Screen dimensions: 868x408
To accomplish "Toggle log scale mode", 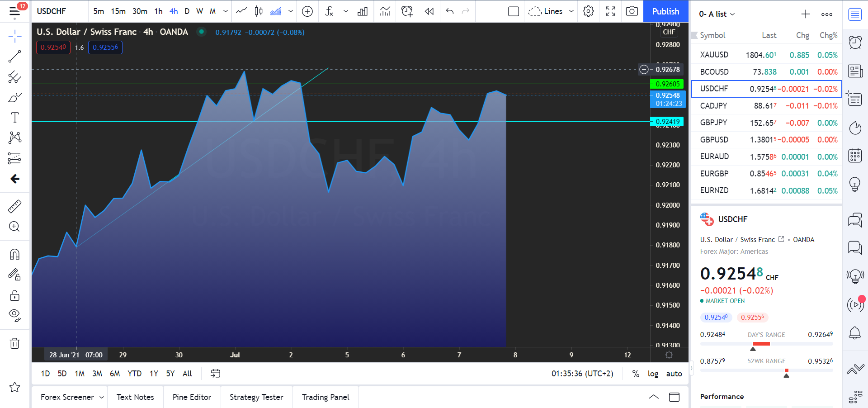I will click(653, 374).
